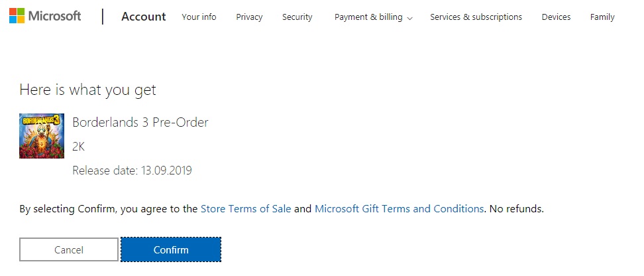Screen dimensions: 644x276
Task: Click the Borderlands 3 Pre-Order title
Action: [140, 122]
